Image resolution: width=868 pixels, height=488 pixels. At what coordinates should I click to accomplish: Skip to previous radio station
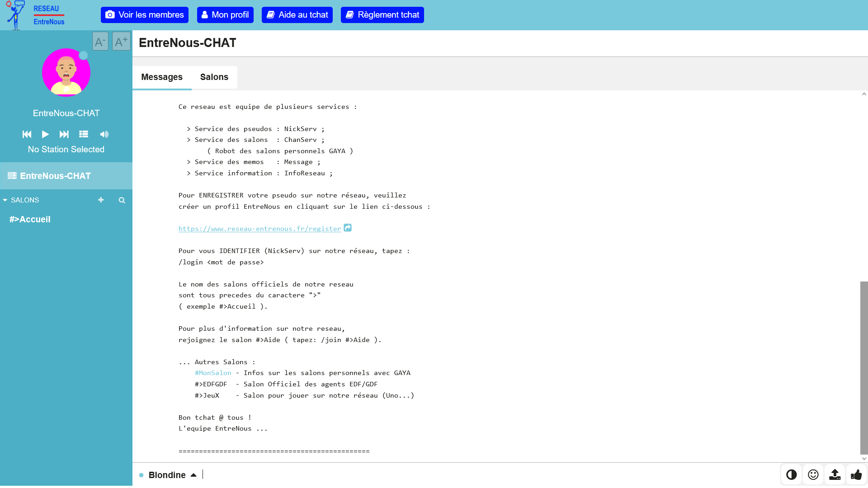click(x=27, y=134)
